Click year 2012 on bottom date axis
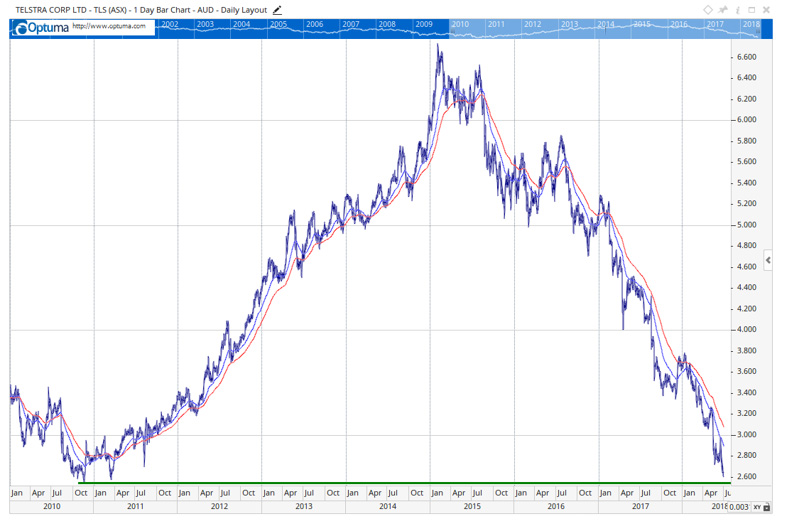The image size is (785, 520). pyautogui.click(x=219, y=506)
